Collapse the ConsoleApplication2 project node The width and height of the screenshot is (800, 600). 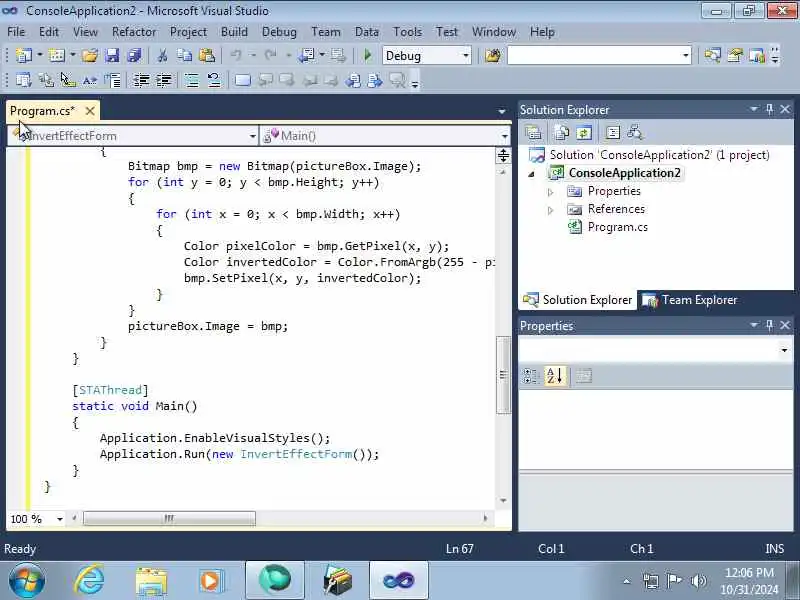tap(532, 174)
